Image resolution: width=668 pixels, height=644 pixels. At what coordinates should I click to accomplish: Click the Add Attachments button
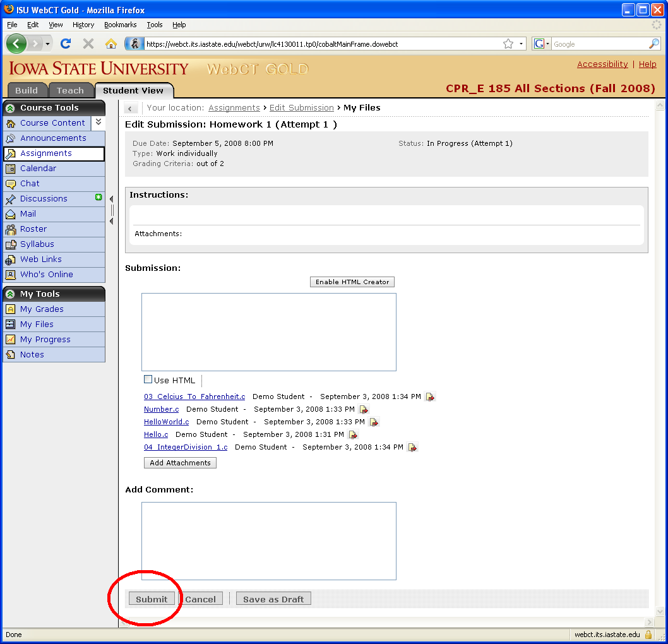(180, 463)
